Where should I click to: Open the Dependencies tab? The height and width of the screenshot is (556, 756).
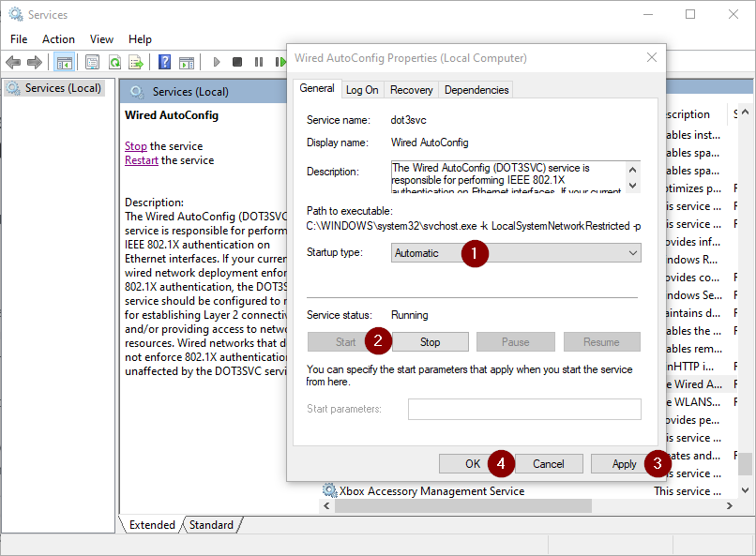(476, 90)
